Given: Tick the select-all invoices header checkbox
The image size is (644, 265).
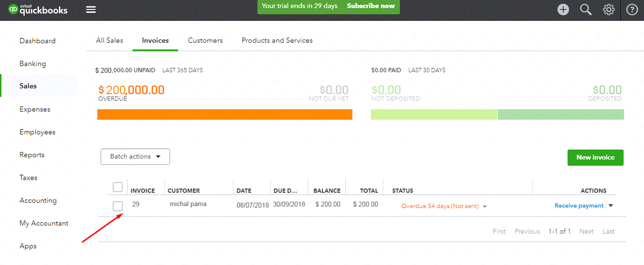Looking at the screenshot, I should [x=117, y=187].
